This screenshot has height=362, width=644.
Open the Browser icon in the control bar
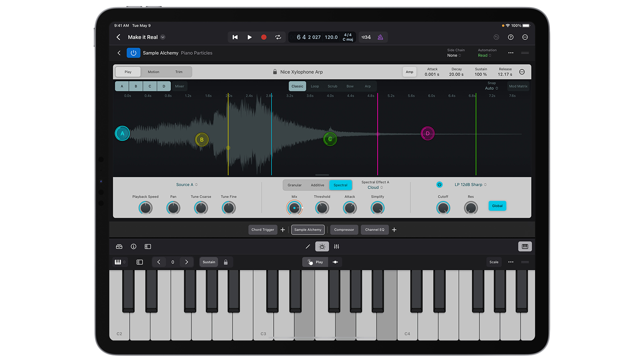click(120, 247)
